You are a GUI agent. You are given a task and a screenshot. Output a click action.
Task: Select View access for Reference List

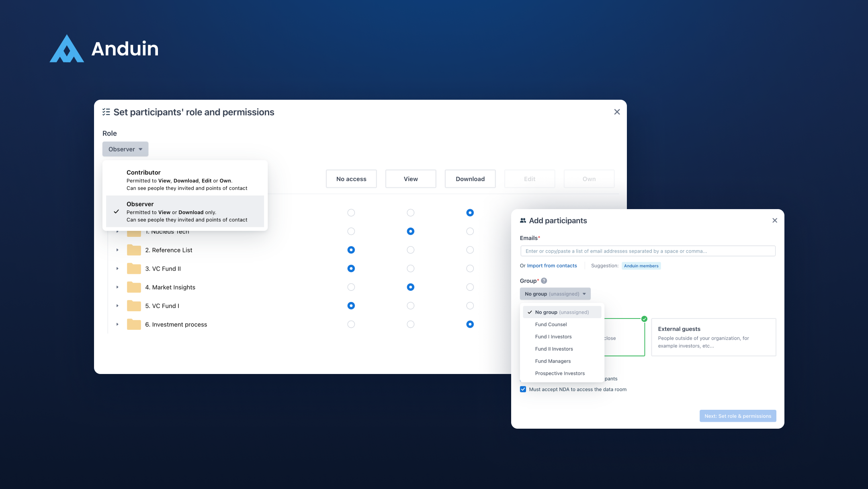click(x=410, y=250)
